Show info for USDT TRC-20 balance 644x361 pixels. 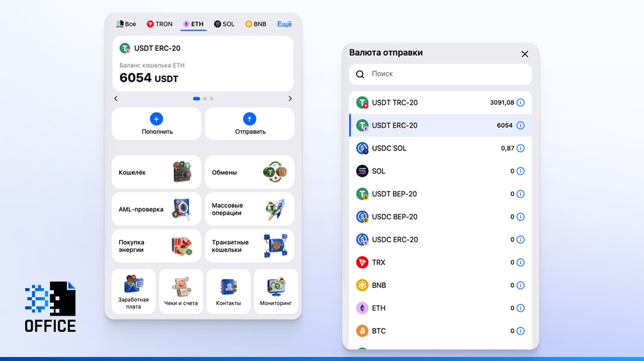point(521,103)
